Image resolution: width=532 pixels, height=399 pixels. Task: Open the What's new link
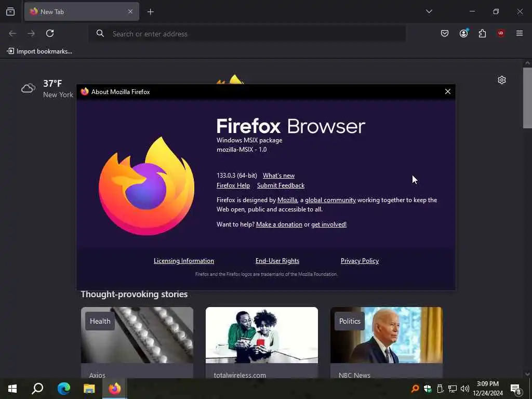[x=278, y=176]
